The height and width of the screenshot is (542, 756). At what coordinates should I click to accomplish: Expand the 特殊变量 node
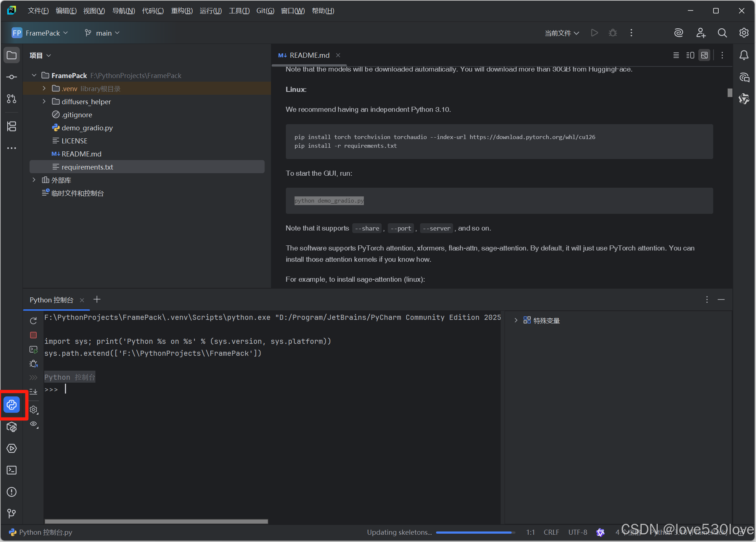[516, 321]
